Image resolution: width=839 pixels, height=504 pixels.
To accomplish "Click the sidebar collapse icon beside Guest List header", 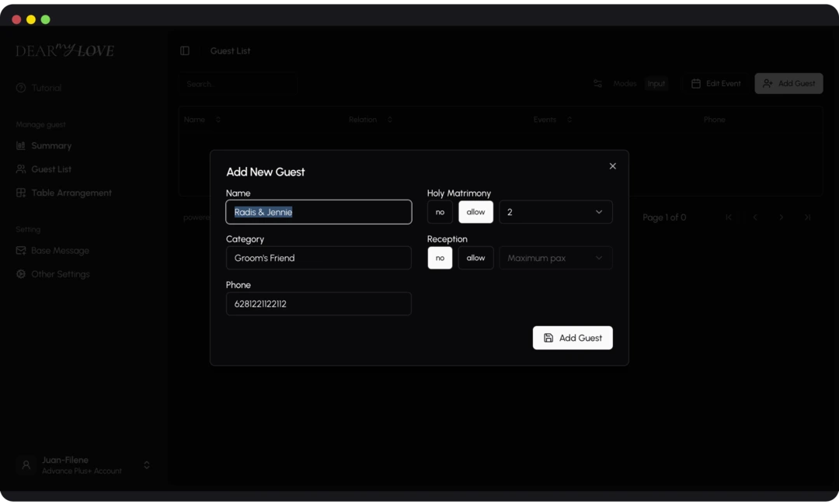I will point(184,50).
